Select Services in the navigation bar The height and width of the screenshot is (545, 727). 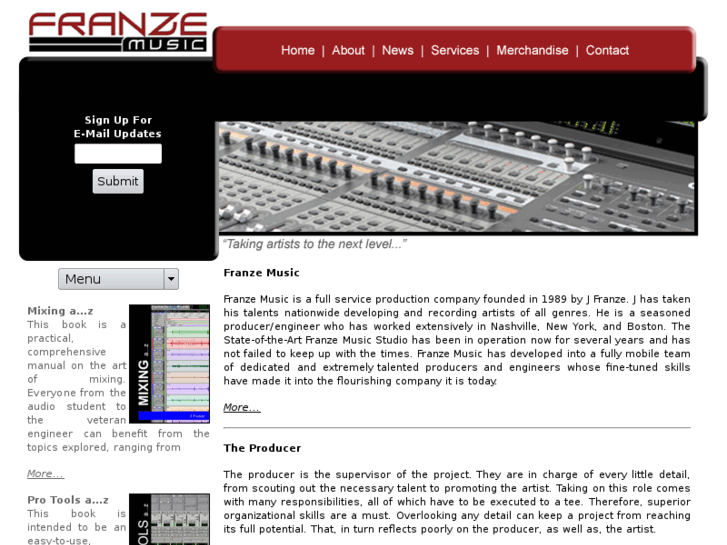pos(455,50)
